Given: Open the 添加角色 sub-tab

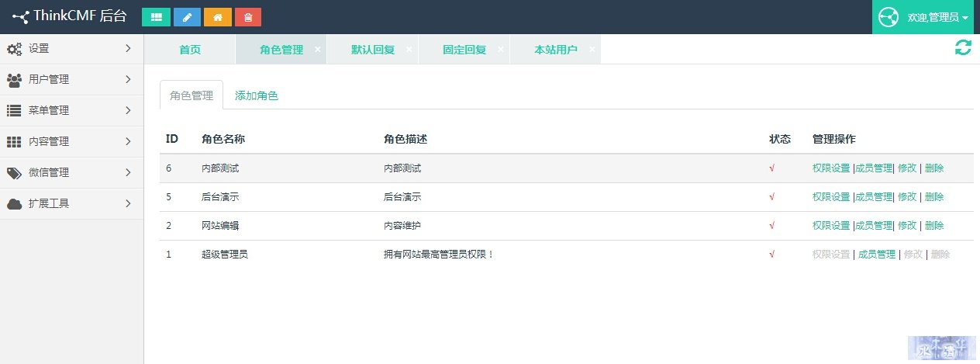Looking at the screenshot, I should point(257,95).
